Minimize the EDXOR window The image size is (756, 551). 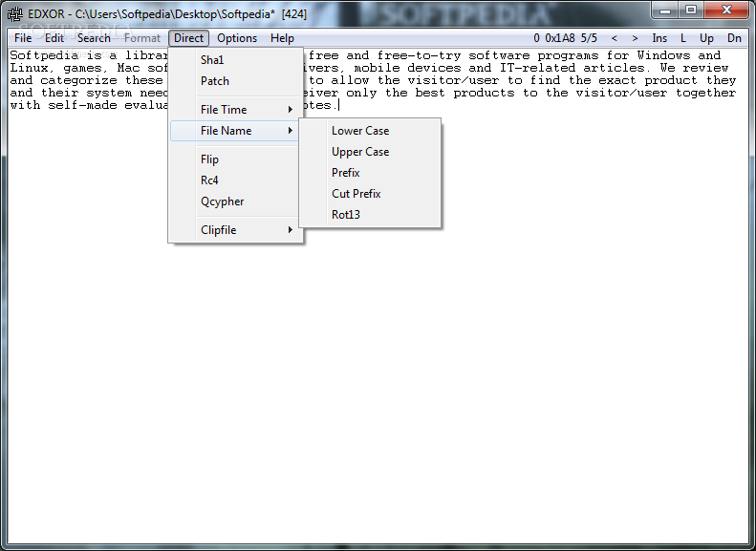pos(665,11)
